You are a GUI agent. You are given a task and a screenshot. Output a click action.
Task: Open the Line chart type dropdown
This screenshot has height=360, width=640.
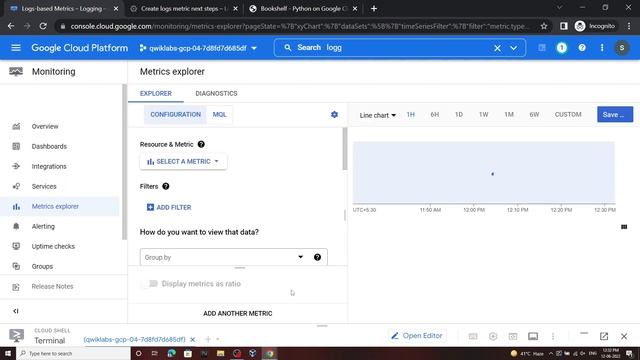click(x=378, y=115)
